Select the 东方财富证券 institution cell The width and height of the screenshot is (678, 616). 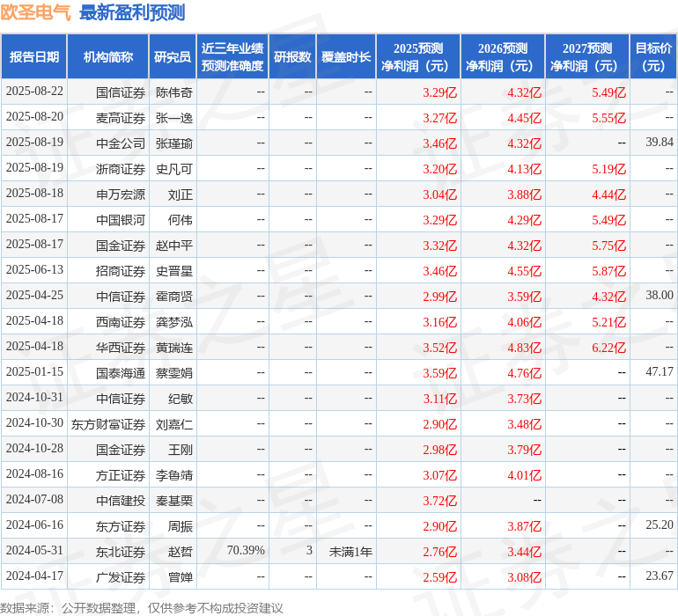(108, 424)
